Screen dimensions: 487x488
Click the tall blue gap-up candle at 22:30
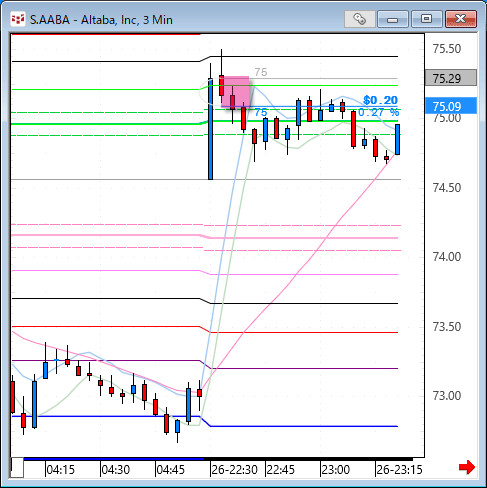(x=210, y=129)
